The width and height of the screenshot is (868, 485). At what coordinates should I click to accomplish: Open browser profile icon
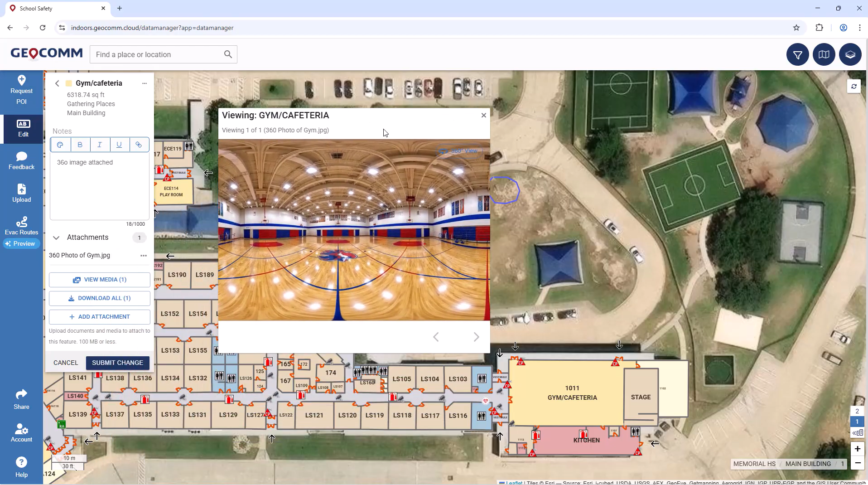coord(843,28)
